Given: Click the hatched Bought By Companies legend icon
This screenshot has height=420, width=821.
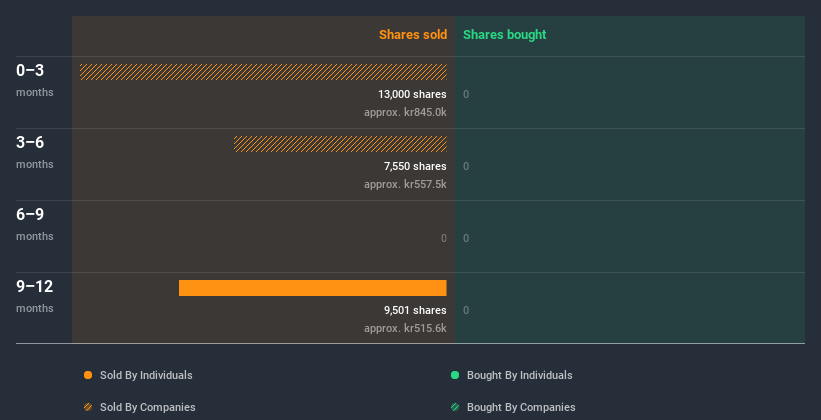Looking at the screenshot, I should 455,407.
